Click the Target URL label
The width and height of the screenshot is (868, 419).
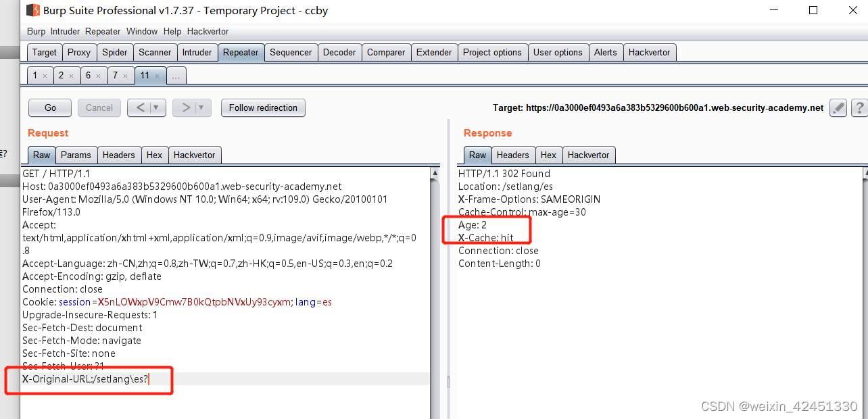coord(658,107)
